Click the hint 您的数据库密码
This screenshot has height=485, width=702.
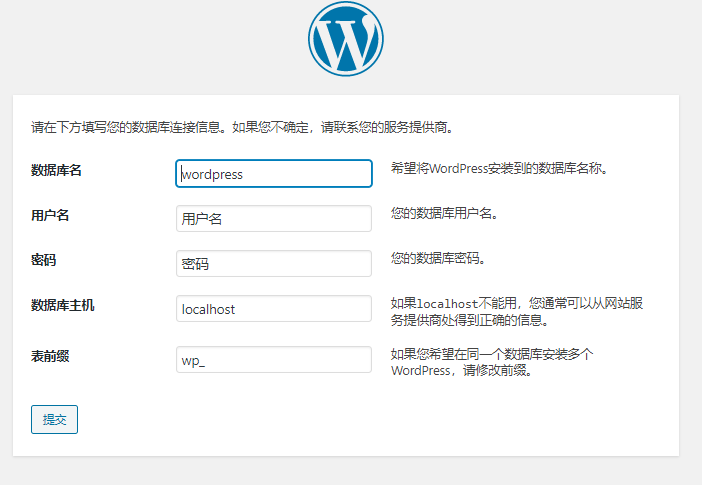click(438, 258)
